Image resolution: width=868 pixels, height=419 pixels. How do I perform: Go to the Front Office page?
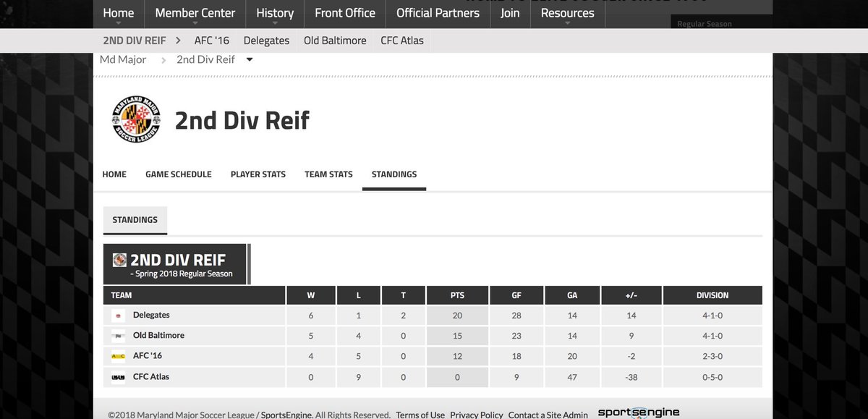[x=345, y=13]
